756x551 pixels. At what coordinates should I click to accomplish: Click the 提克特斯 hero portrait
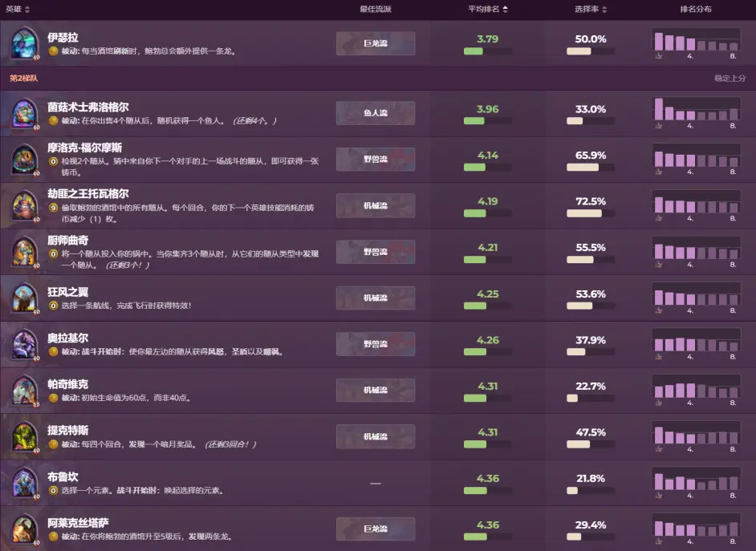[x=25, y=436]
